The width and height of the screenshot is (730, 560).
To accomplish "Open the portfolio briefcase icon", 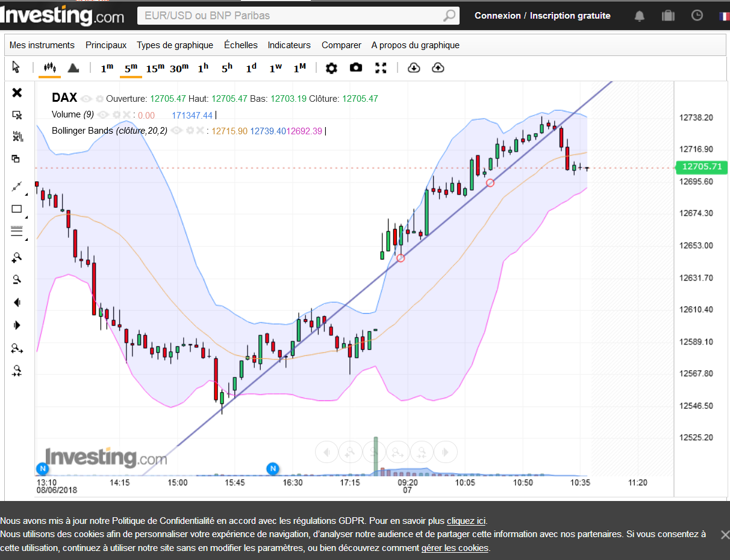I will point(668,16).
